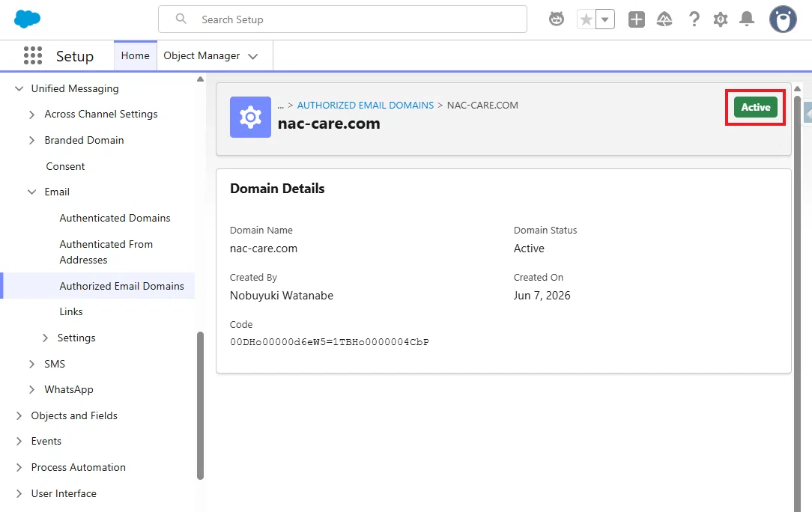Expand Process Automation
This screenshot has width=812, height=512.
click(x=19, y=468)
